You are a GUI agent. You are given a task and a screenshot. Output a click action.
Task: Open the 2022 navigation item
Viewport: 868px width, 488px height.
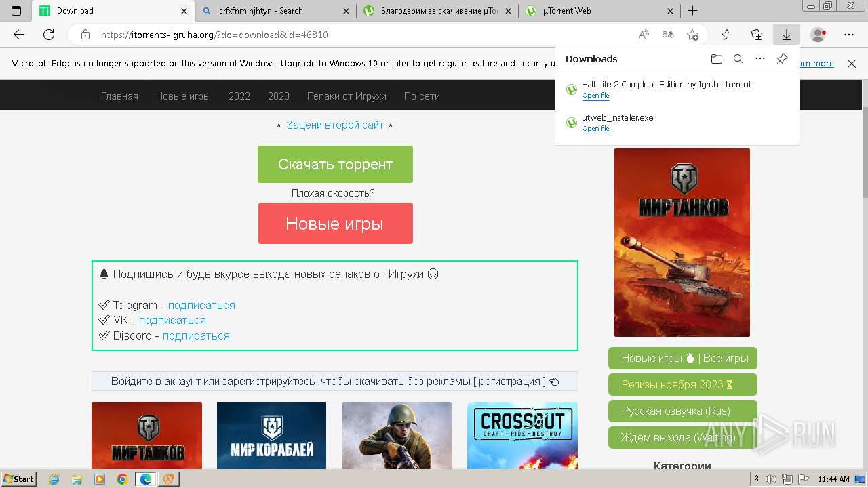click(x=239, y=96)
